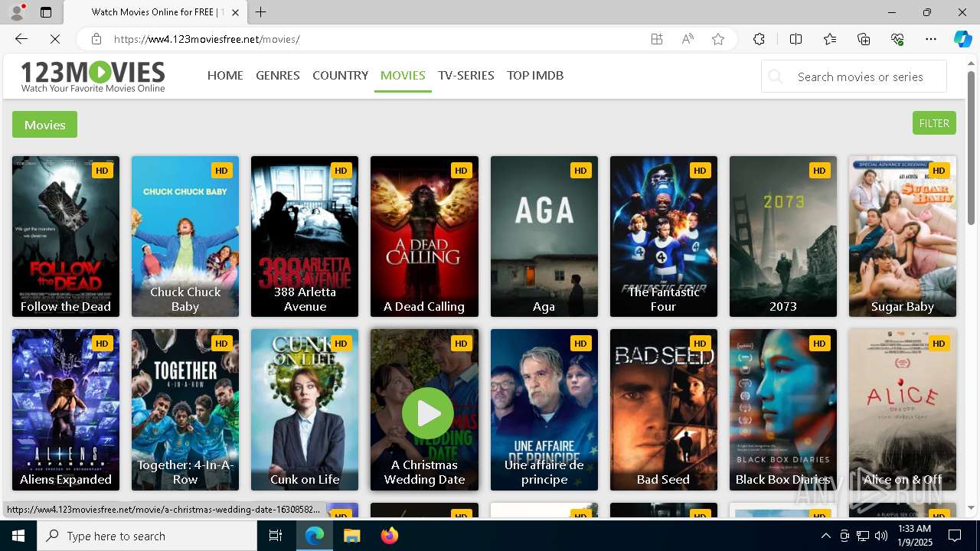Open 388 Arletta Avenue movie
980x551 pixels.
pyautogui.click(x=305, y=236)
